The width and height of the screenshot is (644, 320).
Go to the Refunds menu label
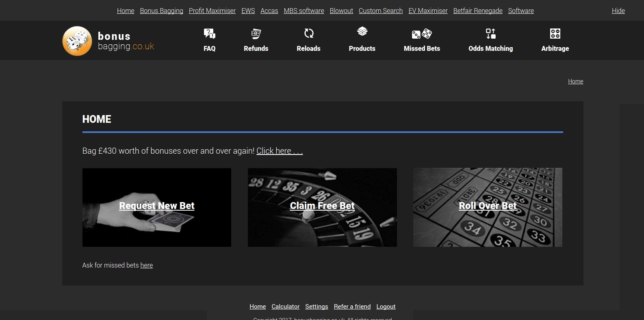256,48
